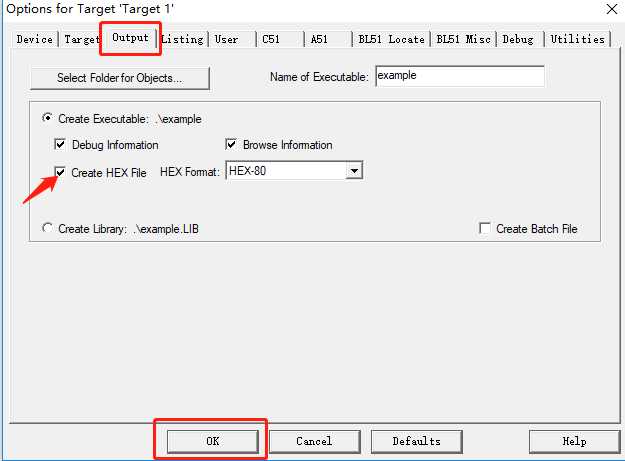Enable the Create Batch File checkbox

click(484, 228)
